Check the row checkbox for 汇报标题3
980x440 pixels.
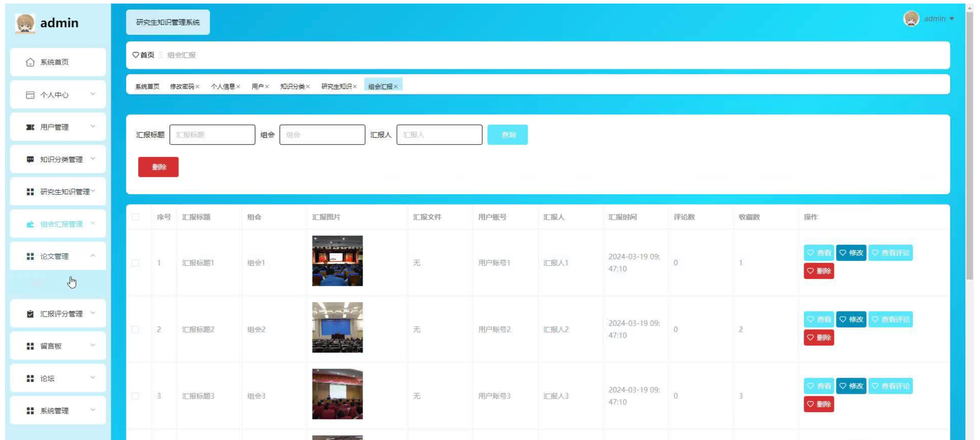pos(135,396)
